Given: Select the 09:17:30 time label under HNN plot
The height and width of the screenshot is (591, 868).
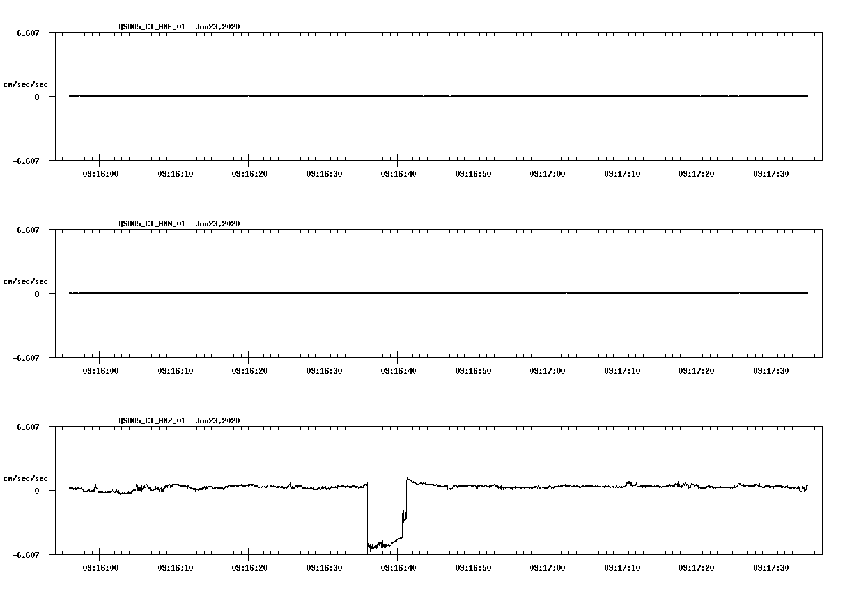Looking at the screenshot, I should pyautogui.click(x=771, y=371).
